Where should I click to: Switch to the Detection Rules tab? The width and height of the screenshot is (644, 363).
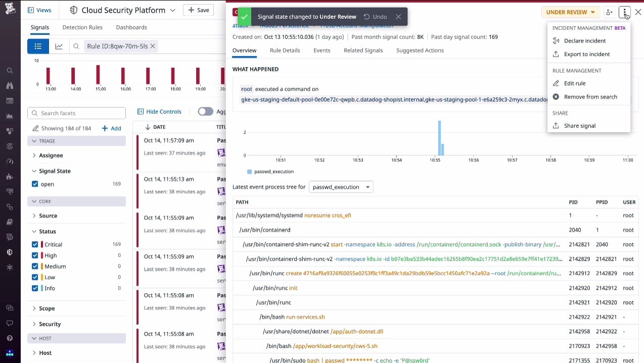82,27
